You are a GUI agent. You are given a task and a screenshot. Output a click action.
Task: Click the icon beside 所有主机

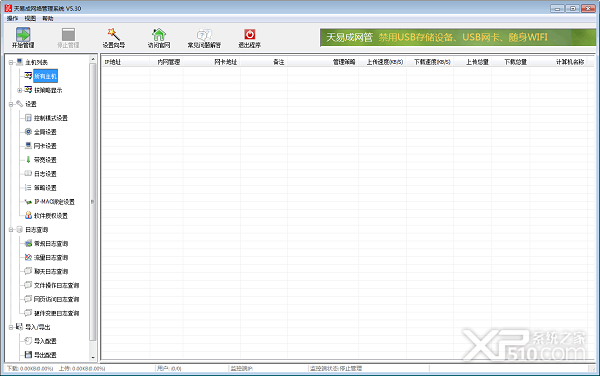click(x=28, y=76)
